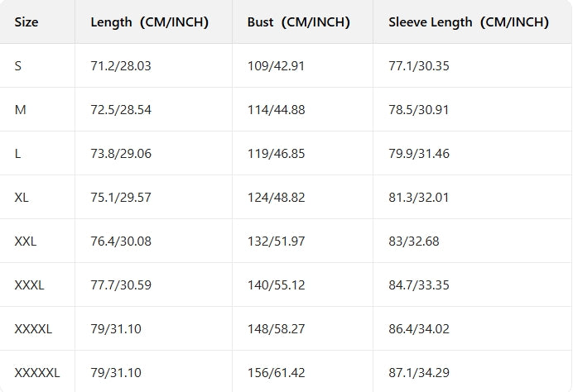The image size is (573, 392).
Task: Click the Length (CM/INCH) column header
Action: click(149, 22)
